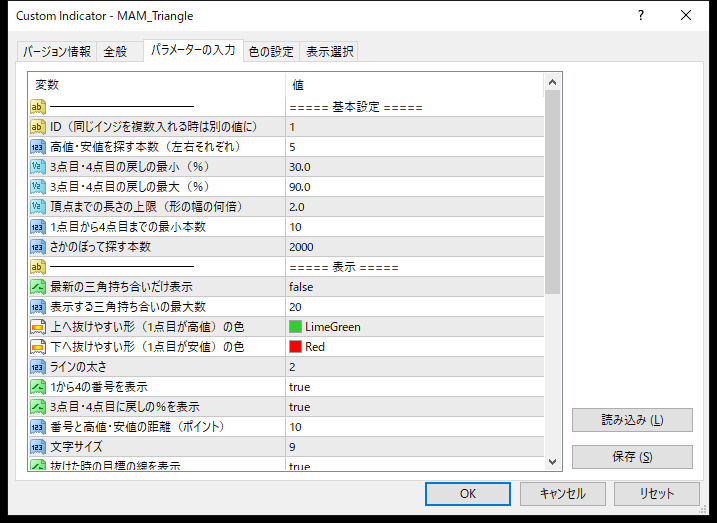Close the Custom Indicator dialog window
The image size is (717, 523).
[x=686, y=16]
